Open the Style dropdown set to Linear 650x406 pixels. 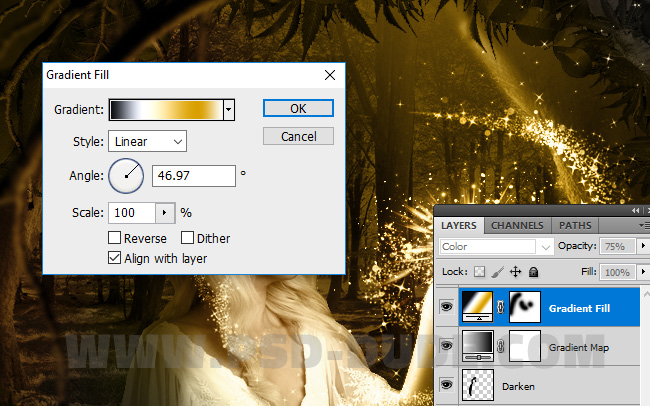(147, 142)
